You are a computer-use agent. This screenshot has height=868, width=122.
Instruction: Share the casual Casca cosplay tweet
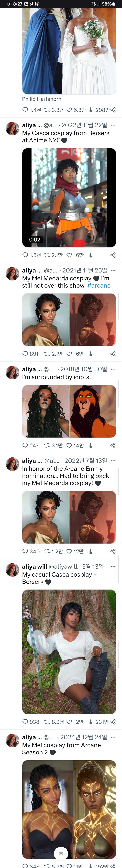point(113,722)
